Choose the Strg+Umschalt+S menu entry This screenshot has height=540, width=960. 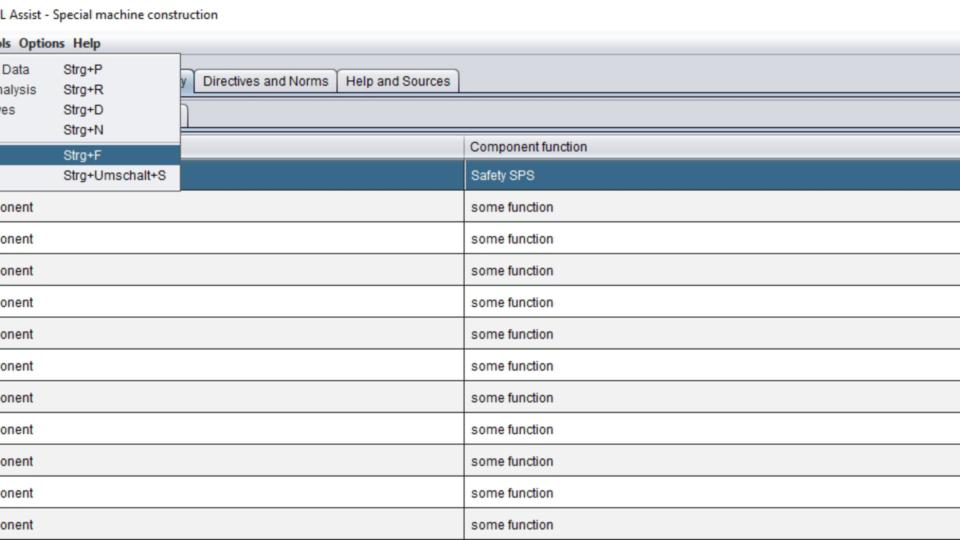click(x=100, y=176)
